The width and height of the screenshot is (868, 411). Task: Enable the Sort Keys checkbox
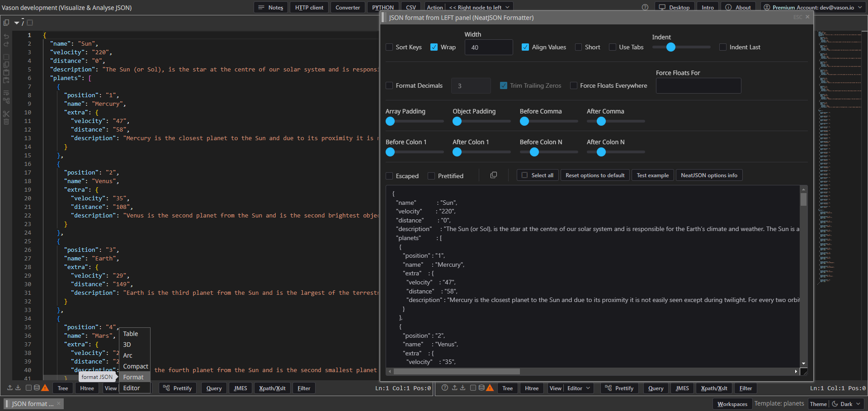[x=389, y=47]
